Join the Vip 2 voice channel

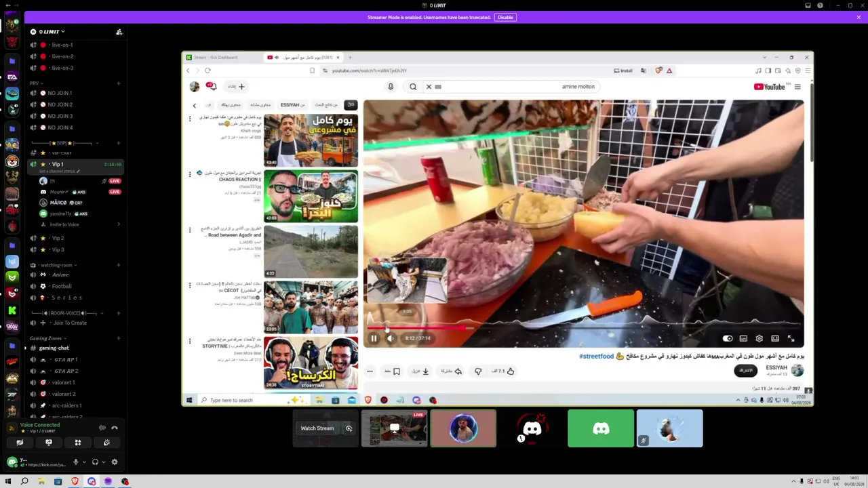click(x=75, y=238)
